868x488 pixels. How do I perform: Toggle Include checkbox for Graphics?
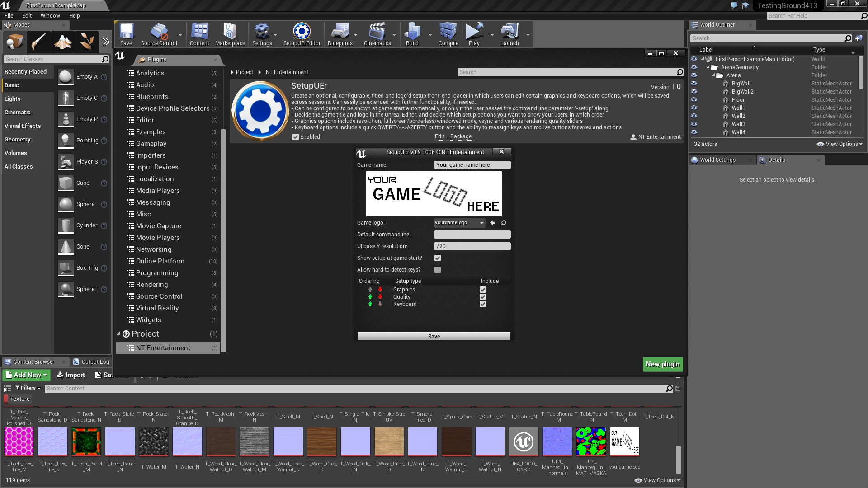(483, 290)
